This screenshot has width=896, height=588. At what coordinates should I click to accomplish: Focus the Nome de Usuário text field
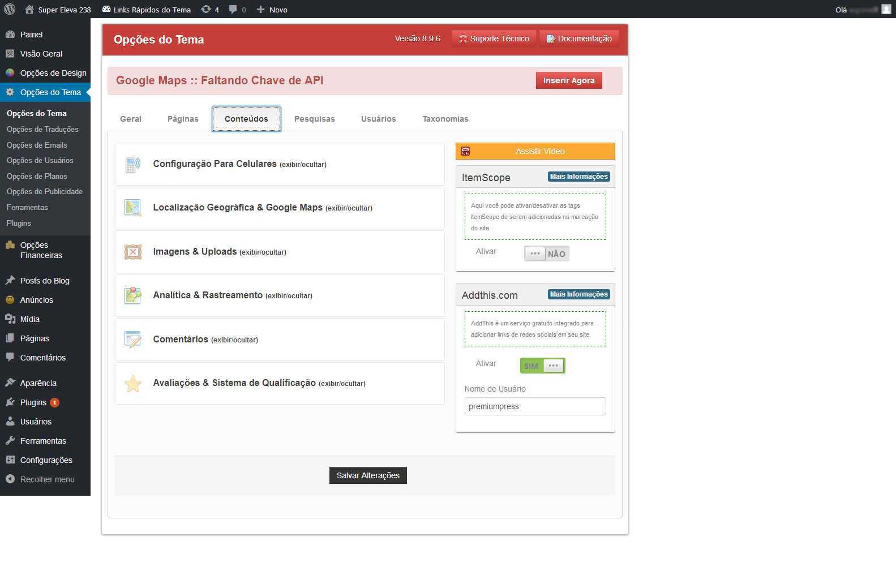tap(534, 406)
